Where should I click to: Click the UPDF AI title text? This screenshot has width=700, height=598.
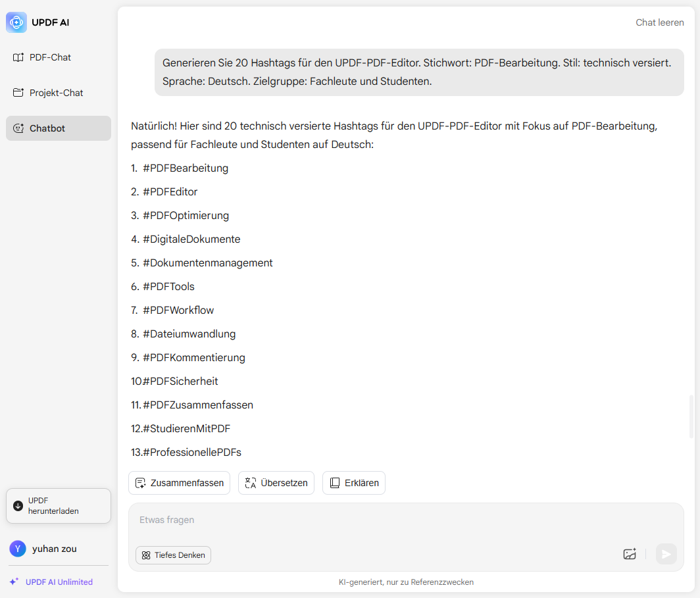coord(51,22)
